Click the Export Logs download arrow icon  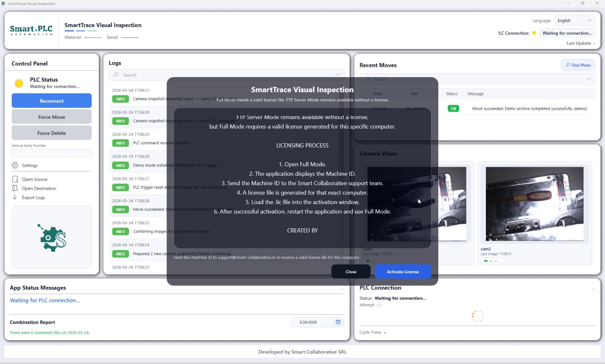pyautogui.click(x=15, y=197)
